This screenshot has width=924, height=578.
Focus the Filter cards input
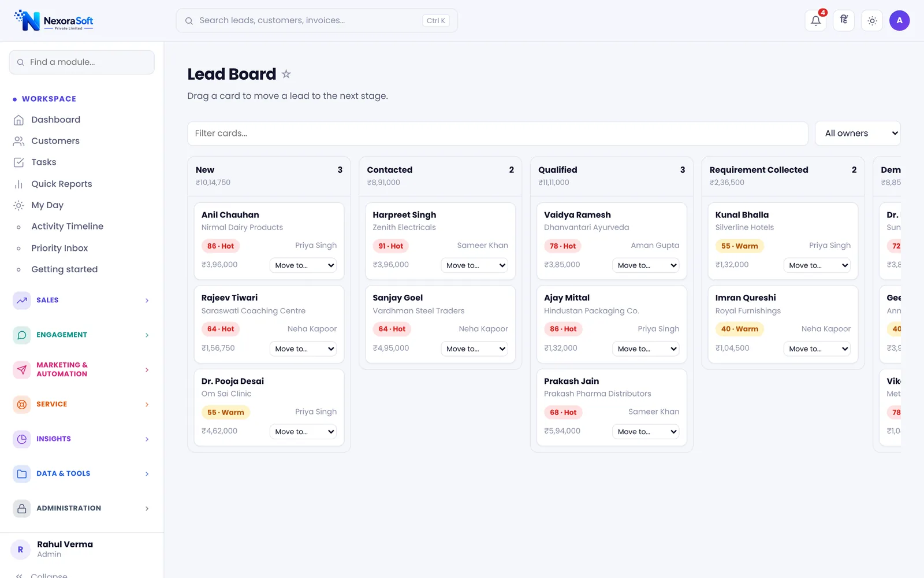pos(498,134)
